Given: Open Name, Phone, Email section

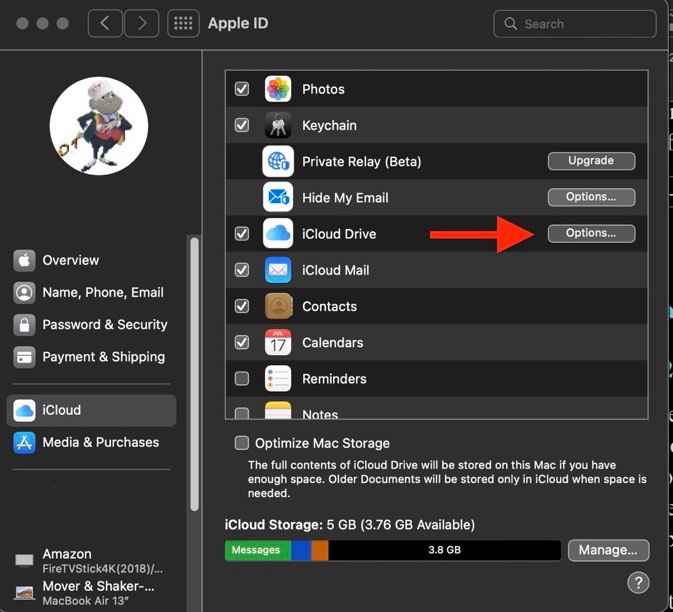Looking at the screenshot, I should click(x=91, y=293).
